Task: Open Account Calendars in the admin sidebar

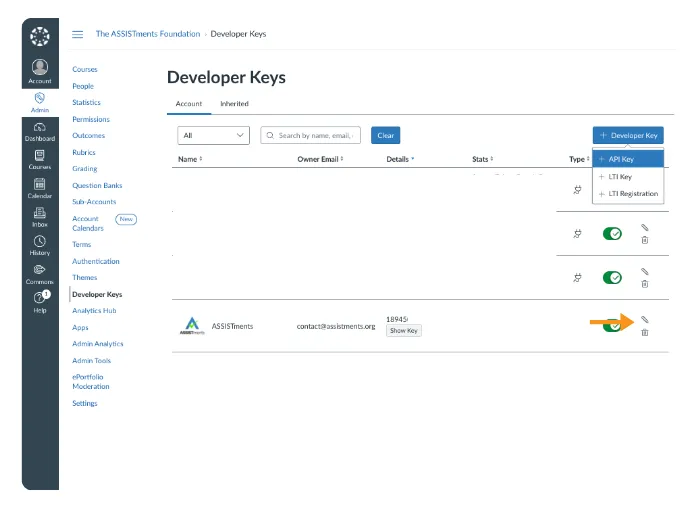Action: [x=88, y=223]
